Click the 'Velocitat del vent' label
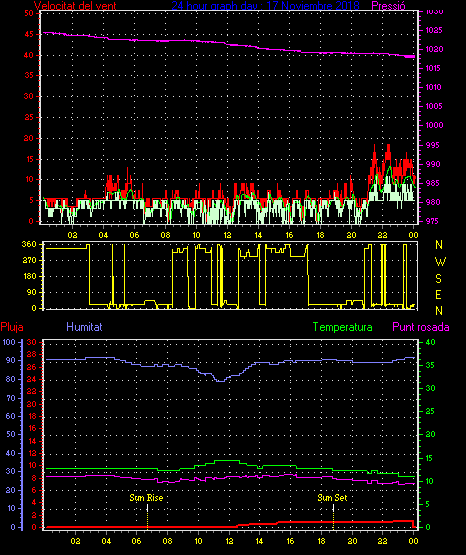This screenshot has height=555, width=466. click(x=75, y=6)
